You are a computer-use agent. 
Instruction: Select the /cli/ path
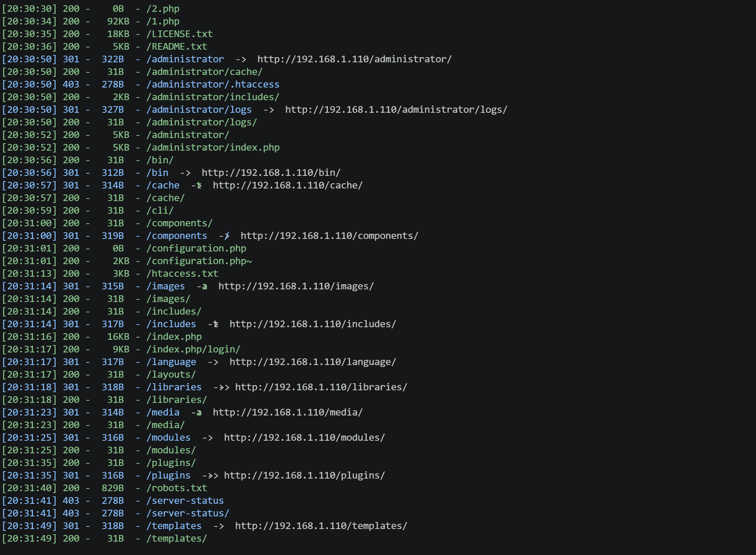[160, 211]
